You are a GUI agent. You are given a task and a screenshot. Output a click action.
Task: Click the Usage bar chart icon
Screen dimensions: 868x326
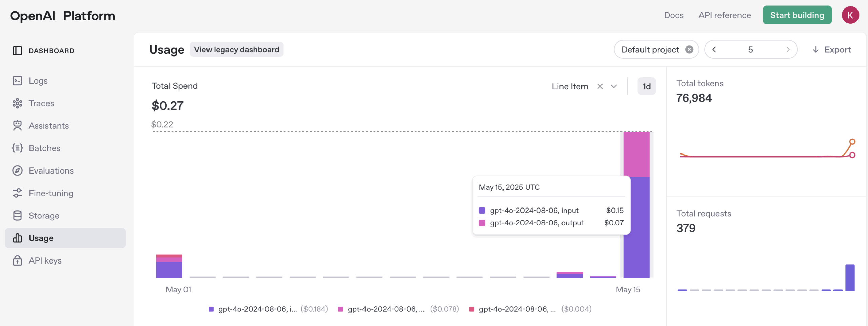click(17, 238)
